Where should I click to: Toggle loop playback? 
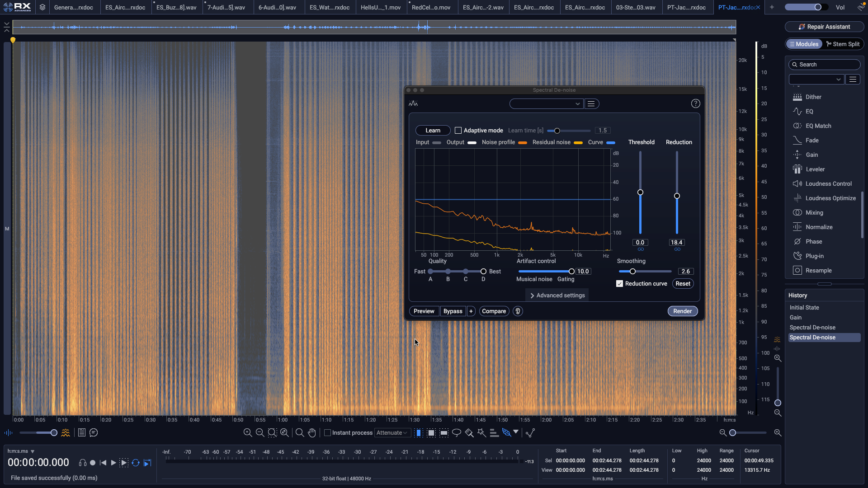click(x=135, y=463)
